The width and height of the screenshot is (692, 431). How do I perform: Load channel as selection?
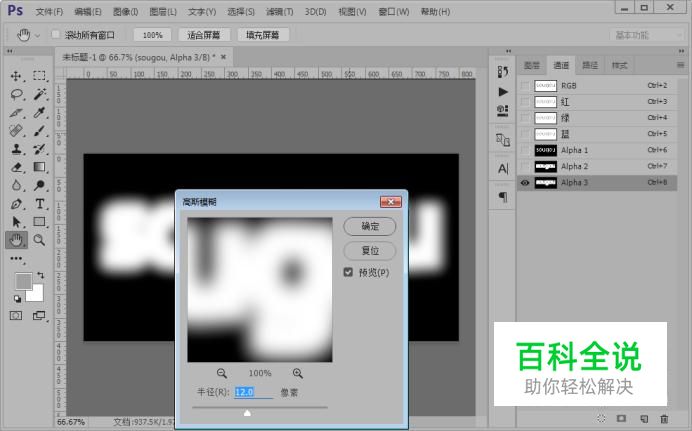601,418
